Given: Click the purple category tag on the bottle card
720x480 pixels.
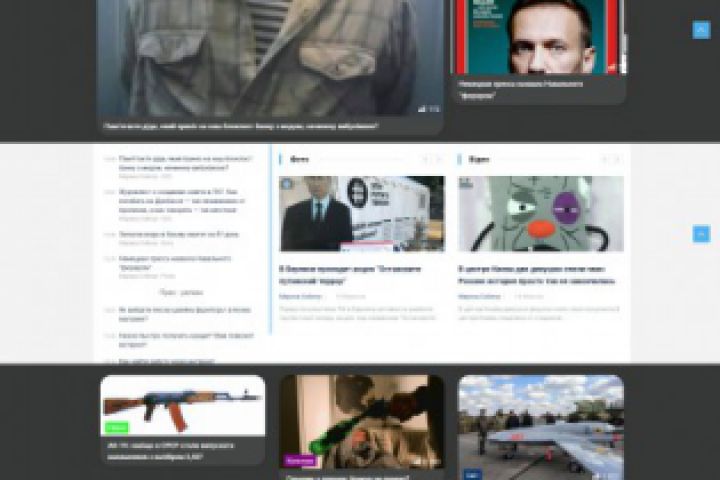Looking at the screenshot, I should [299, 460].
